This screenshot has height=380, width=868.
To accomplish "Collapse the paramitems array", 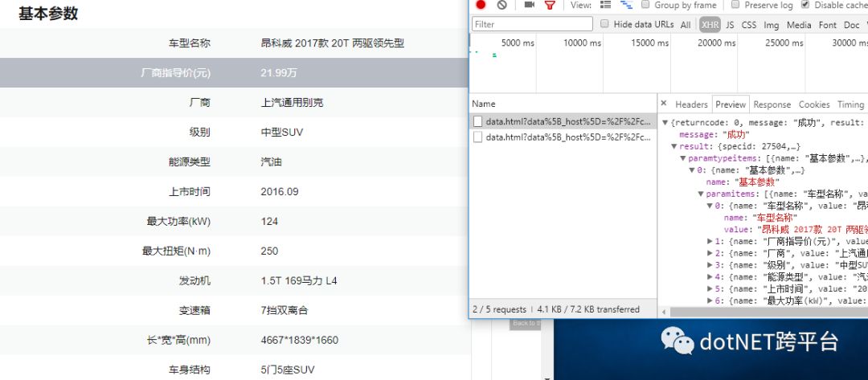I will coord(701,194).
